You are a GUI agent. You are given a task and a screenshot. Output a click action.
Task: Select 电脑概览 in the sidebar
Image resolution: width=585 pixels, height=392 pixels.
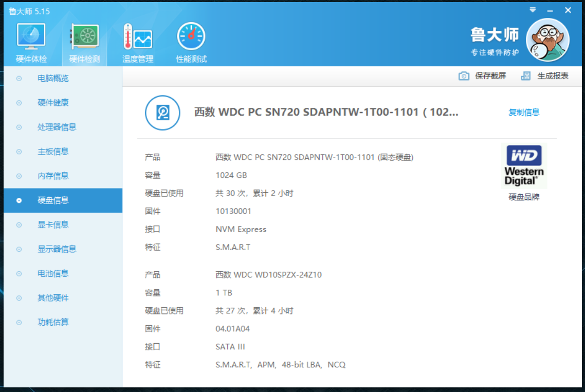[63, 78]
